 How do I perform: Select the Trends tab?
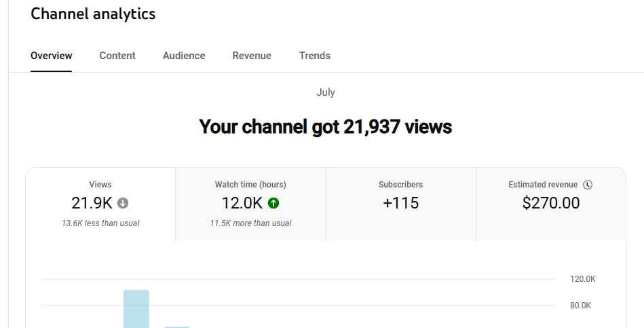(x=315, y=56)
